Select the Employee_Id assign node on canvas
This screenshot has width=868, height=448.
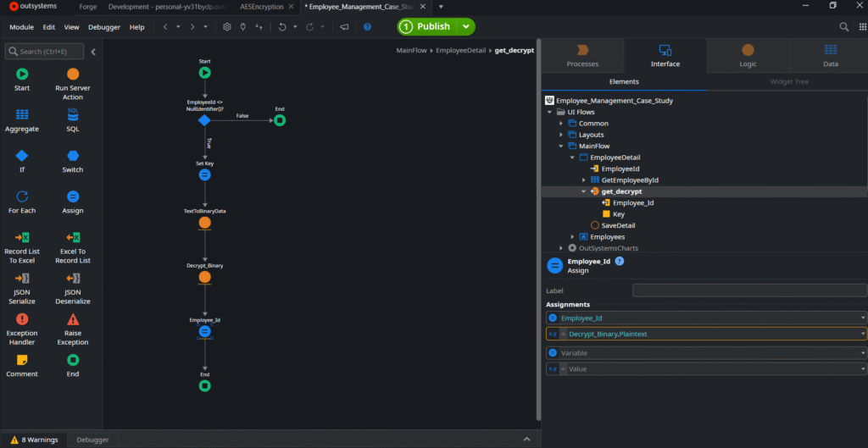pos(205,332)
